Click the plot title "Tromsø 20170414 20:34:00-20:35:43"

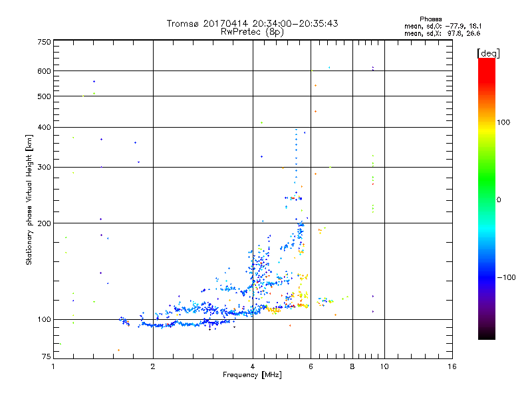point(252,23)
